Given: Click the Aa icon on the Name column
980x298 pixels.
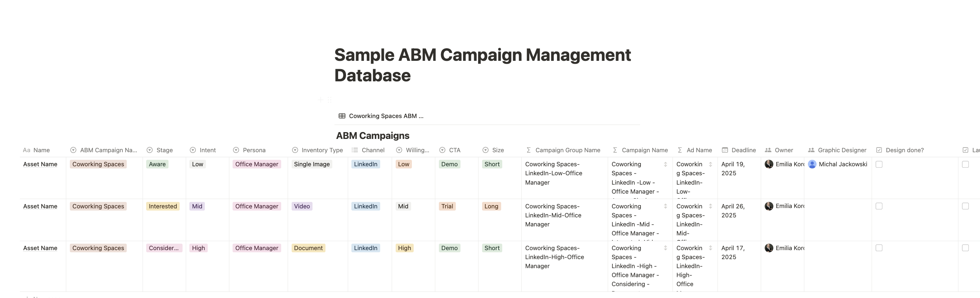Looking at the screenshot, I should (x=27, y=150).
